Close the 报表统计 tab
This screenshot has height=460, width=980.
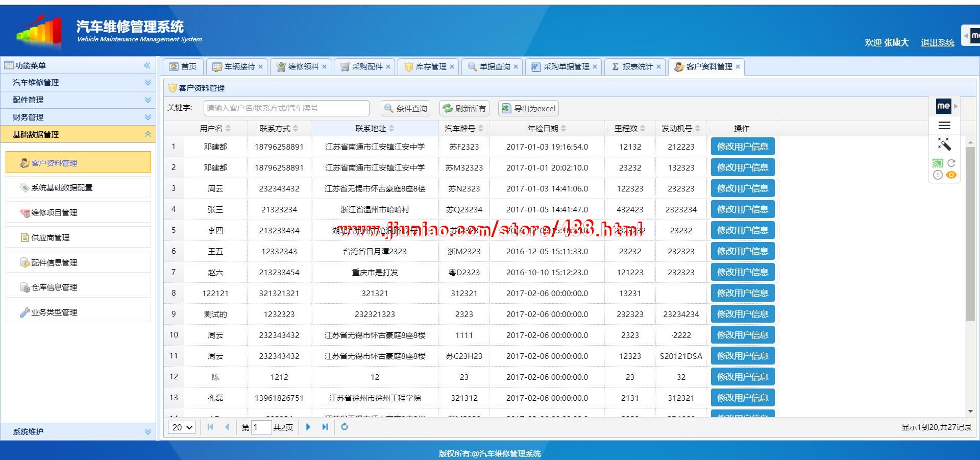pos(658,67)
